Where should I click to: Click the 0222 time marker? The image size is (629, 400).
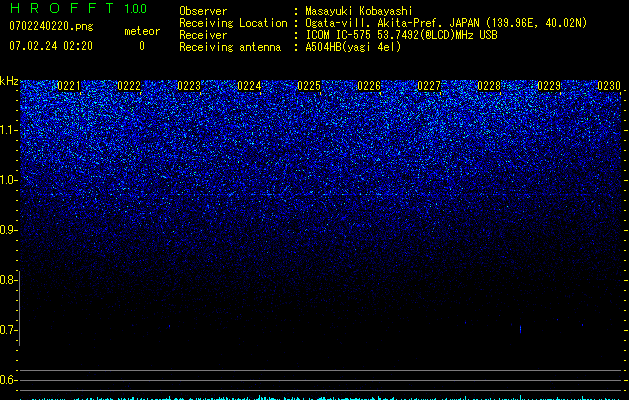129,86
